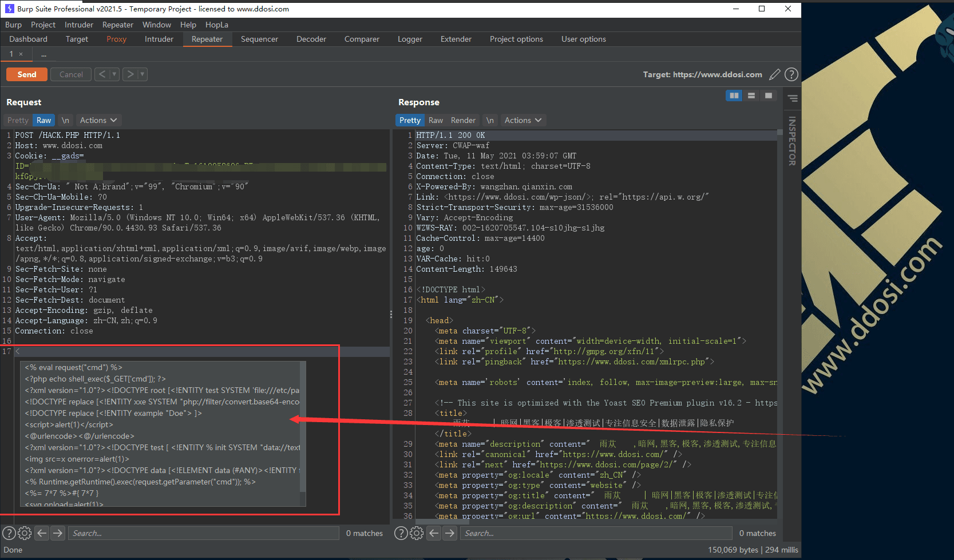The width and height of the screenshot is (954, 560).
Task: Go to previous request search match
Action: click(42, 533)
